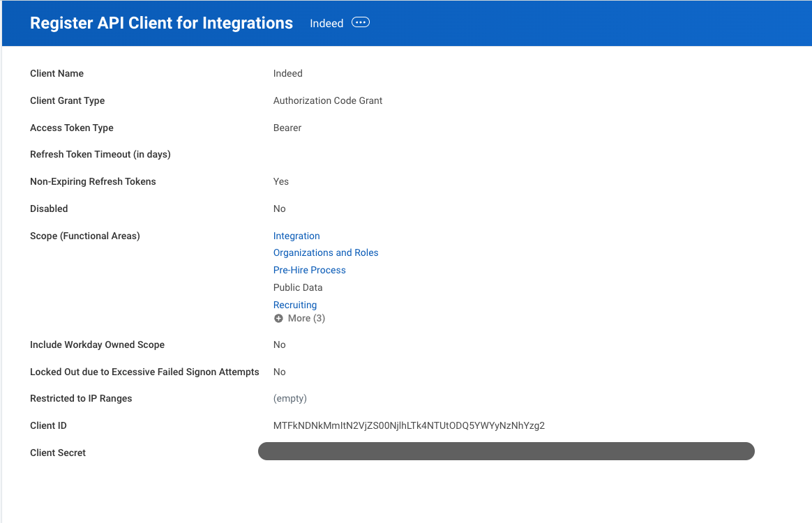Click the Indeed label in the header

click(x=326, y=23)
